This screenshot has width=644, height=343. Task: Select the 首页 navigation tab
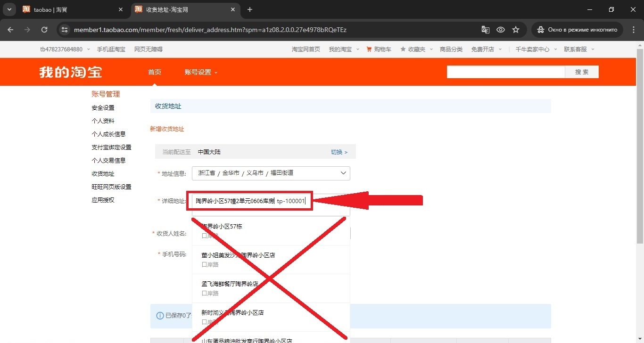coord(155,72)
